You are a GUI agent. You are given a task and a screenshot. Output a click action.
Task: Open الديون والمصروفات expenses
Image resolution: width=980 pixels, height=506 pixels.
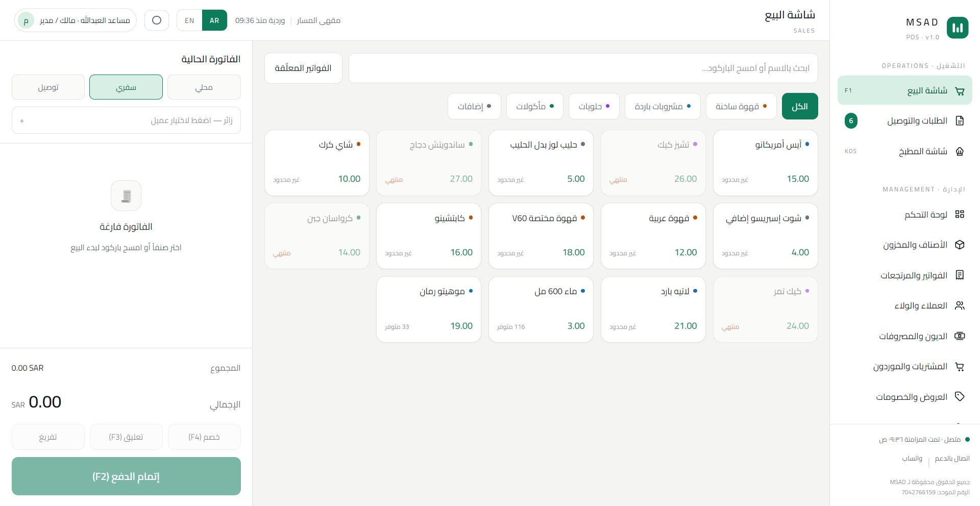[x=904, y=336]
